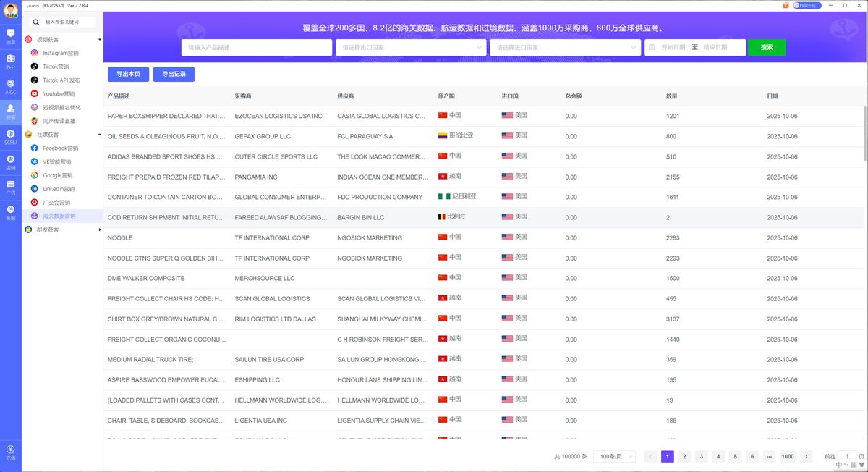Click the 开始日期 start date field

pyautogui.click(x=673, y=48)
